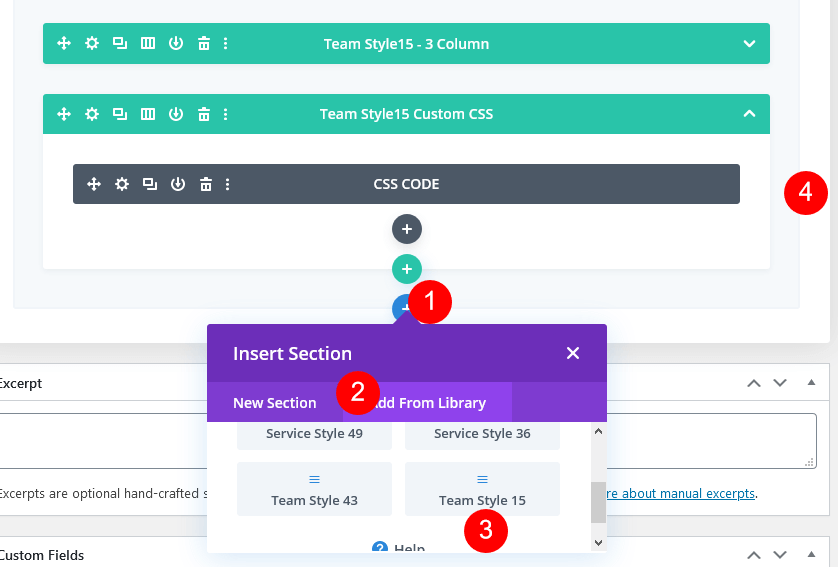The height and width of the screenshot is (567, 838).
Task: Save Team Style15 - 3 Column row to library
Action: 176,43
